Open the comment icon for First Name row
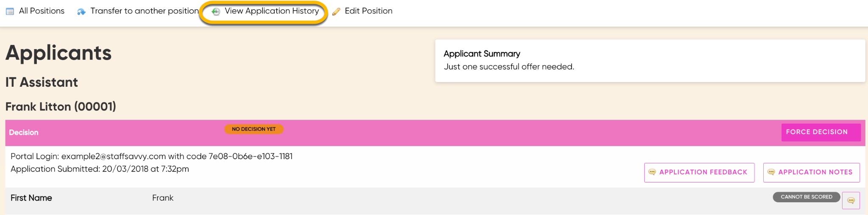The height and width of the screenshot is (215, 868). [x=851, y=201]
